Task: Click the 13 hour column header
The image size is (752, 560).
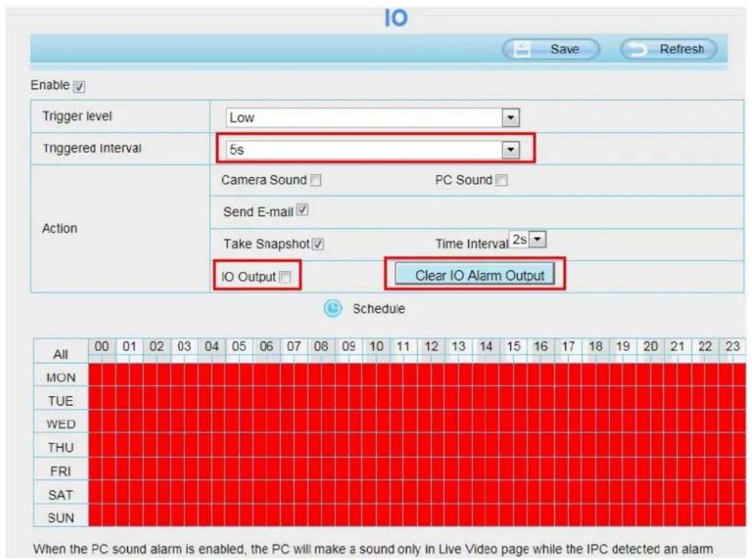Action: coord(458,347)
